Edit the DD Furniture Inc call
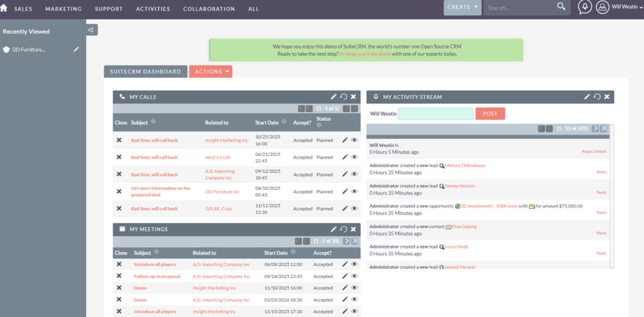 point(345,191)
